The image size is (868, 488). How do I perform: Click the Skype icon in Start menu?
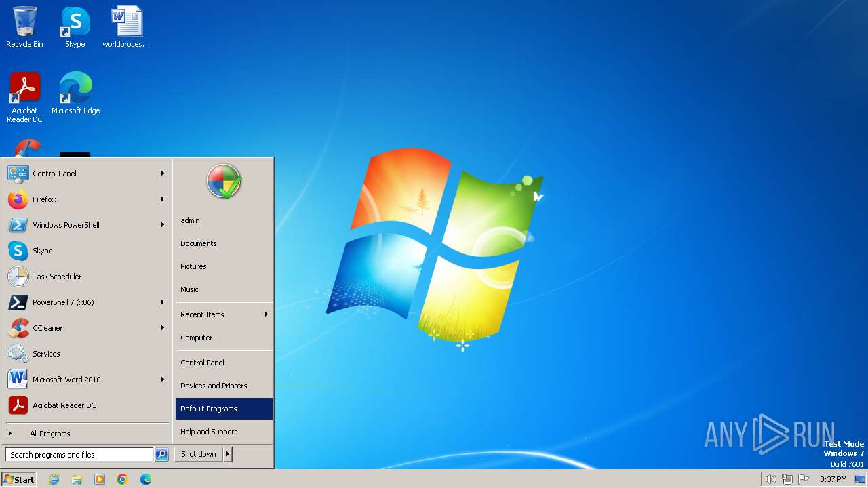[x=18, y=251]
